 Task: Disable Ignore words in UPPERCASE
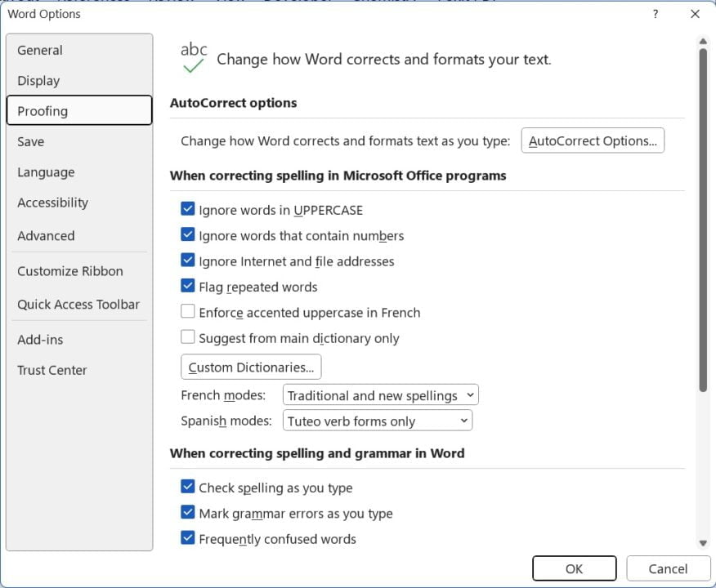click(x=188, y=210)
